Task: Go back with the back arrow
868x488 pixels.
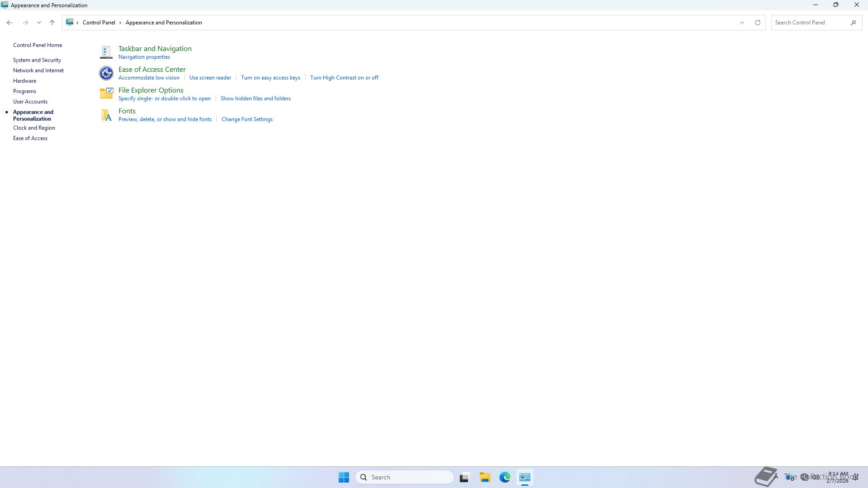Action: coord(9,23)
